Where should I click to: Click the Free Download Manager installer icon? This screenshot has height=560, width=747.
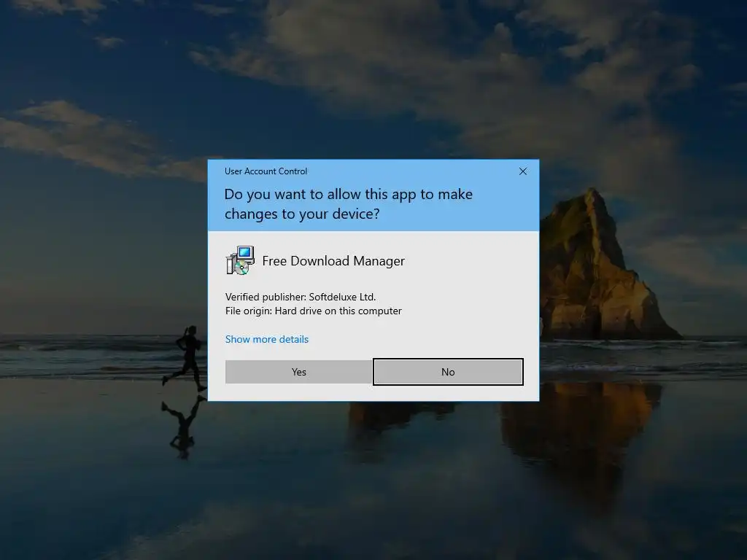[x=240, y=260]
